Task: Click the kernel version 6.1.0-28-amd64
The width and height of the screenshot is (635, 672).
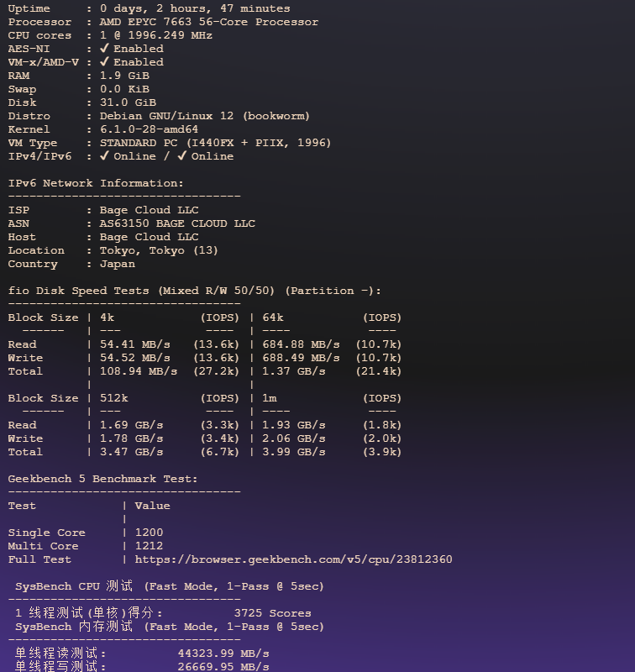Action: coord(149,129)
